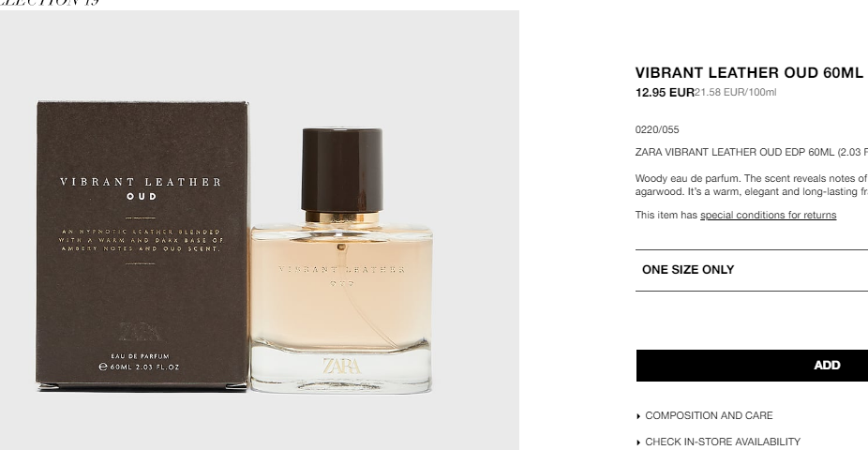This screenshot has width=868, height=450.
Task: Expand the COMPOSITION AND CARE section
Action: [709, 415]
